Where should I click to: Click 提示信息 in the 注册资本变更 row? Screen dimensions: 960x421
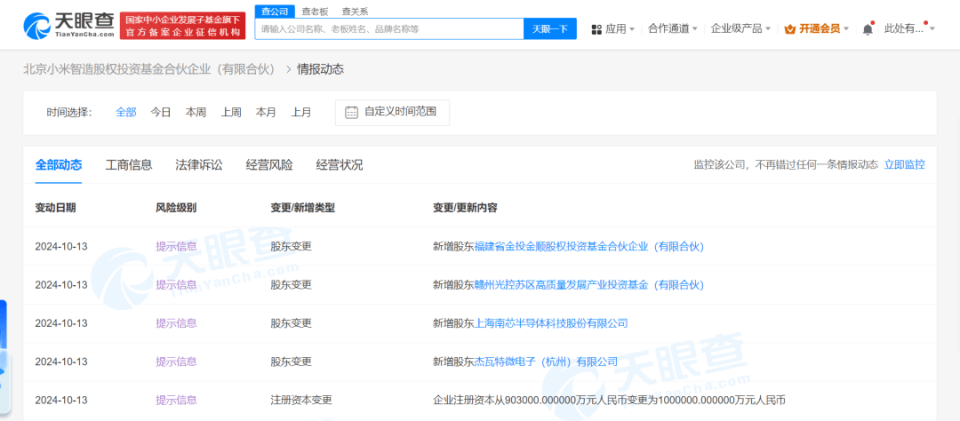pos(176,400)
